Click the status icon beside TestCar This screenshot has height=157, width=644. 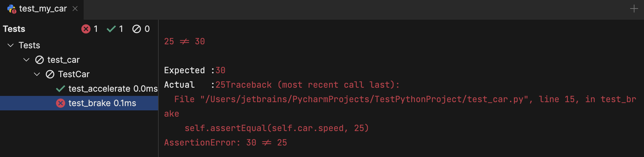pos(50,74)
